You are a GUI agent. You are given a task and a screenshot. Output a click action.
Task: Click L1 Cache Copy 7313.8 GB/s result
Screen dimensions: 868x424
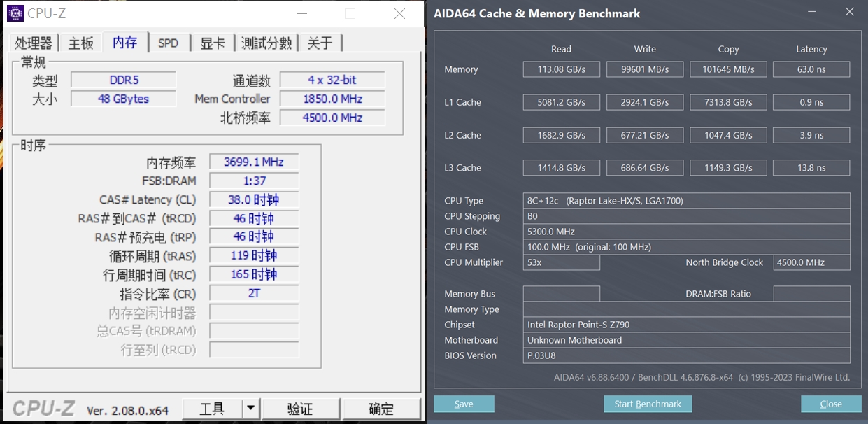pos(728,102)
